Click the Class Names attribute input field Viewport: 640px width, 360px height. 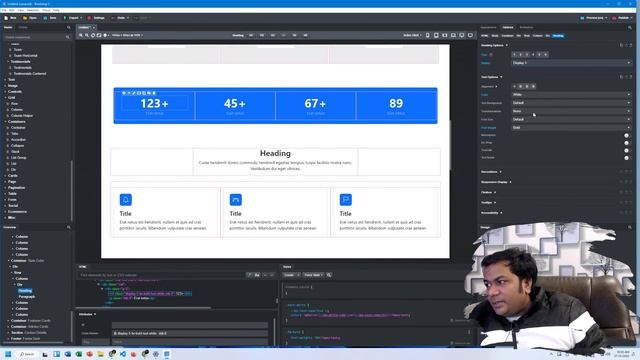pyautogui.click(x=190, y=333)
